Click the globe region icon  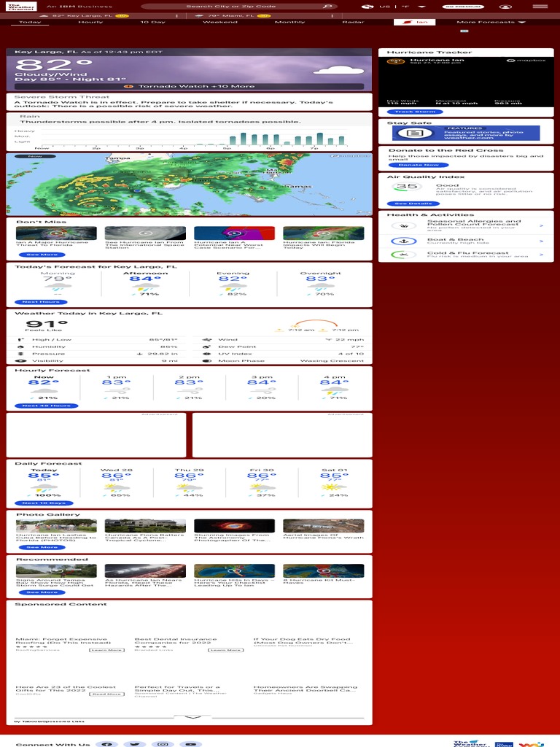(x=367, y=7)
